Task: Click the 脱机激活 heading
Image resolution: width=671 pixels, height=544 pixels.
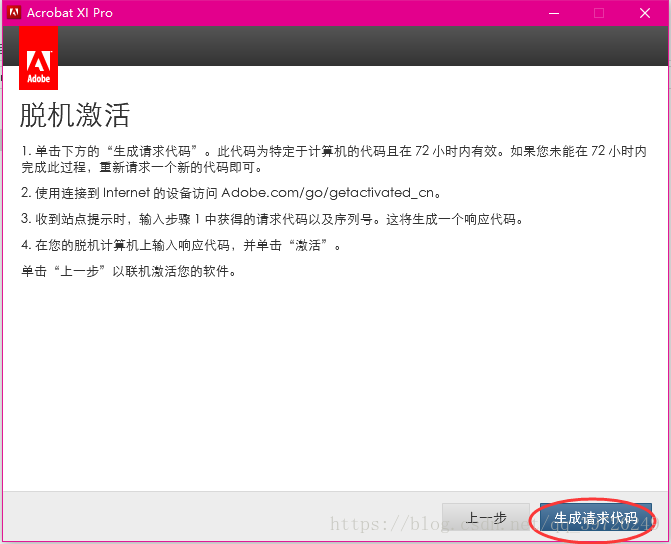Action: click(75, 115)
